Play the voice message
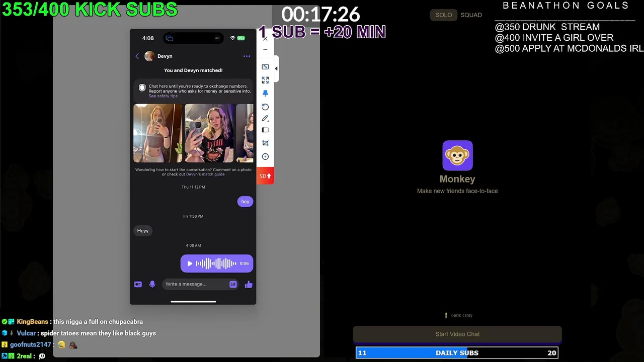 click(x=190, y=263)
